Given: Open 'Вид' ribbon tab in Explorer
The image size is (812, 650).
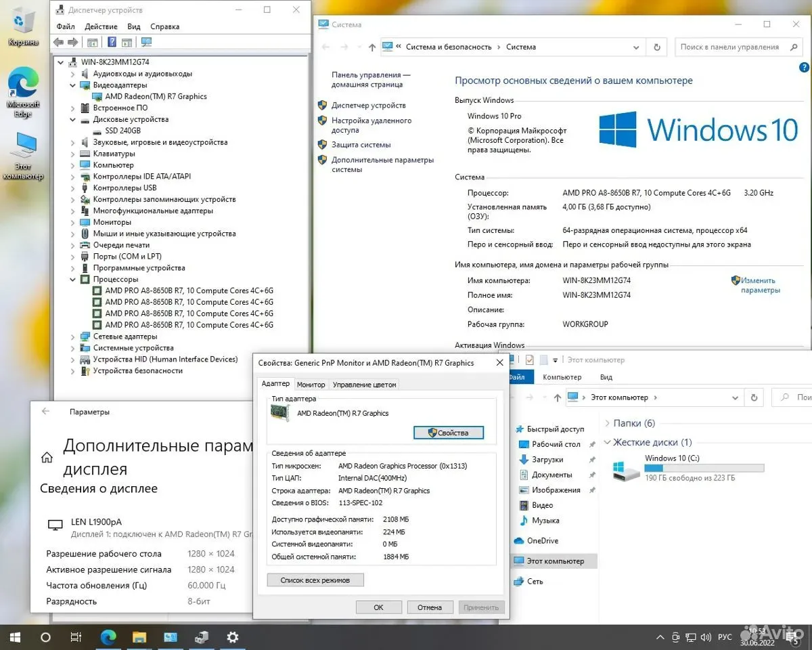Looking at the screenshot, I should (x=606, y=377).
